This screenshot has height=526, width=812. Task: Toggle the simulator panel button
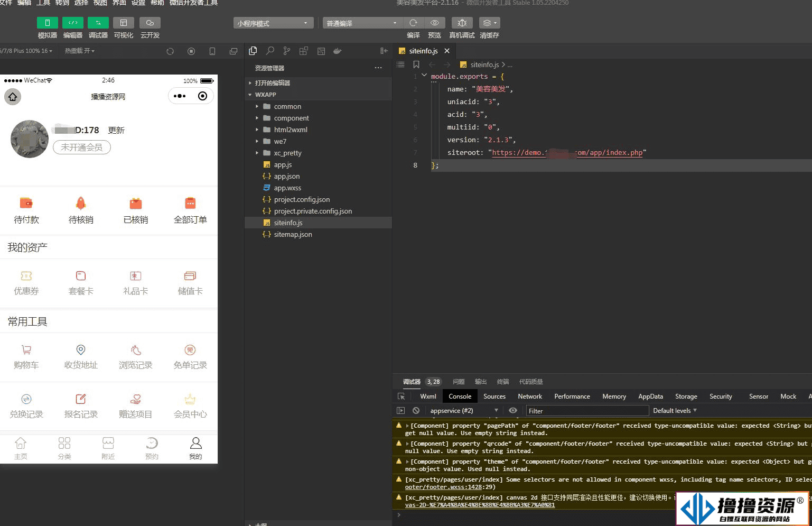(48, 23)
